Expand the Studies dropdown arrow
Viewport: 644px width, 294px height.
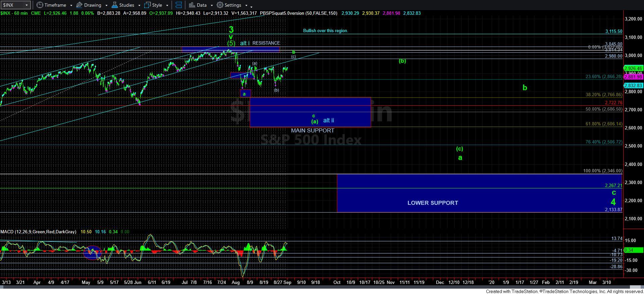tap(139, 5)
